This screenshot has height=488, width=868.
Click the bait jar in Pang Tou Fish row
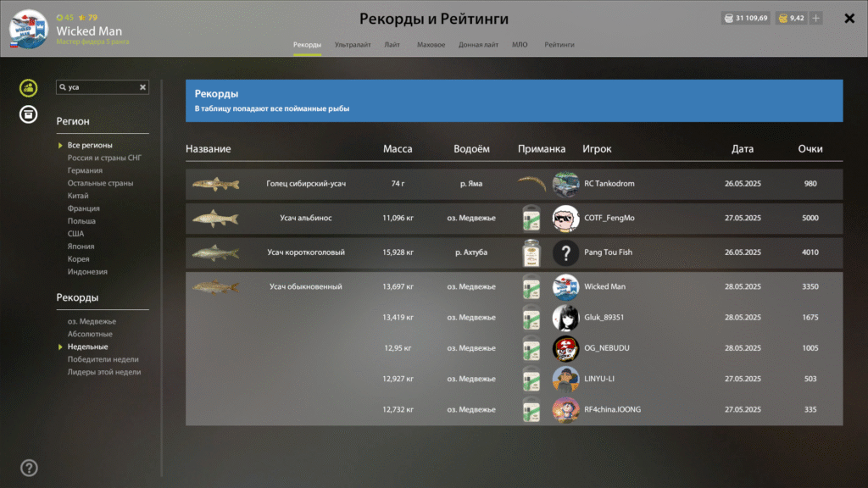[x=531, y=252]
